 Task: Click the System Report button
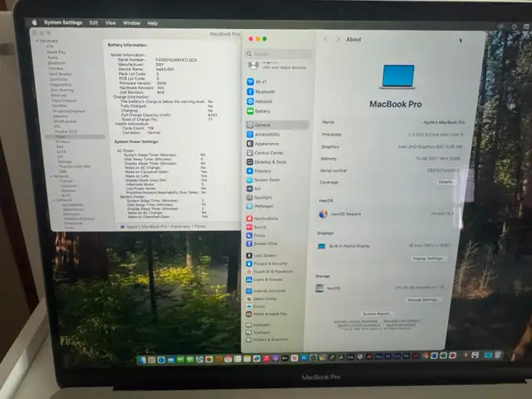(377, 314)
